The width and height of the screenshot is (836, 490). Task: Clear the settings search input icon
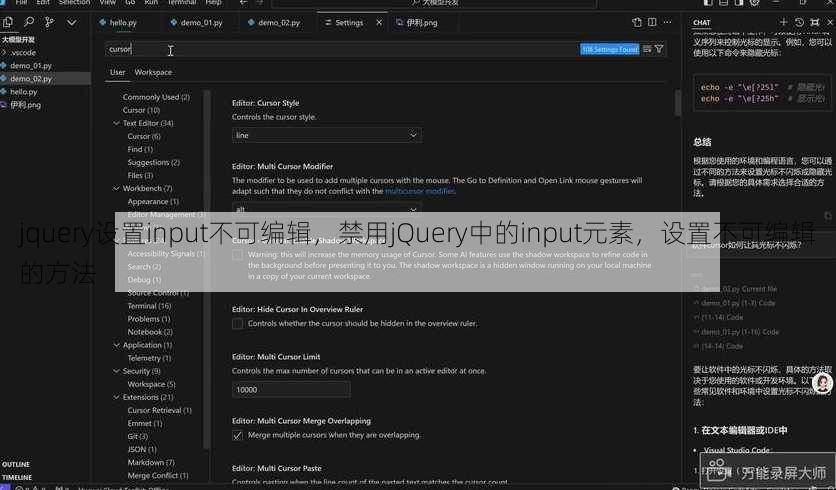coord(647,49)
